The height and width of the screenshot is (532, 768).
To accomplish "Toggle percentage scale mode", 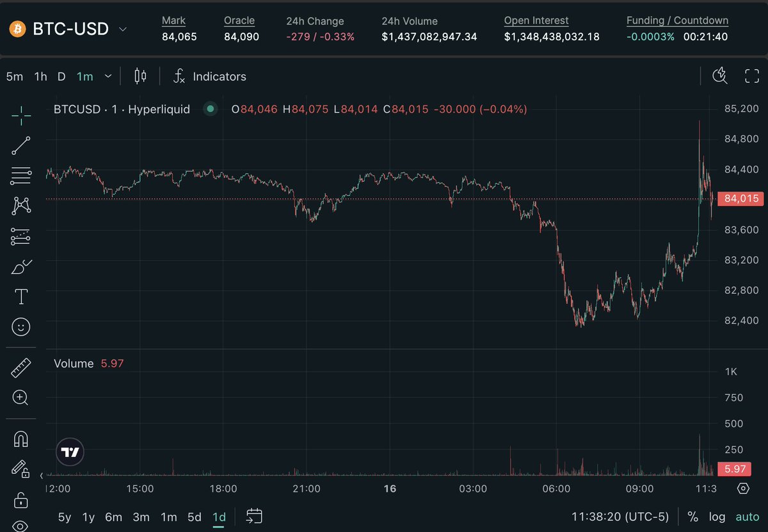I will click(x=692, y=516).
